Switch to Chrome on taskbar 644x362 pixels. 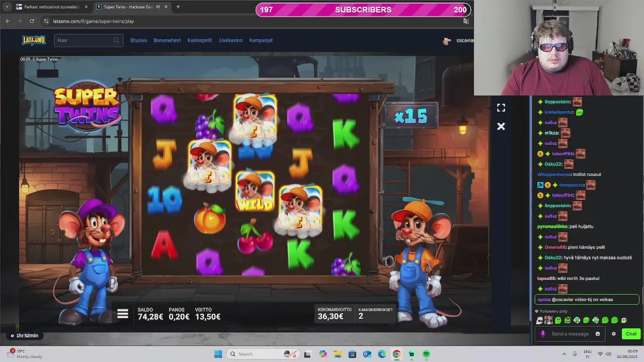point(397,354)
